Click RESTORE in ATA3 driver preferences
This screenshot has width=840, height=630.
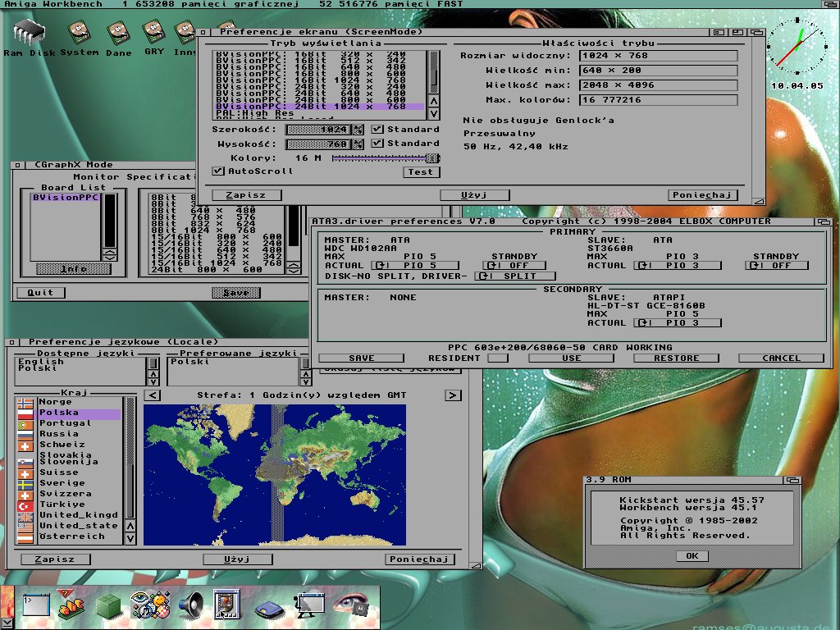coord(676,358)
